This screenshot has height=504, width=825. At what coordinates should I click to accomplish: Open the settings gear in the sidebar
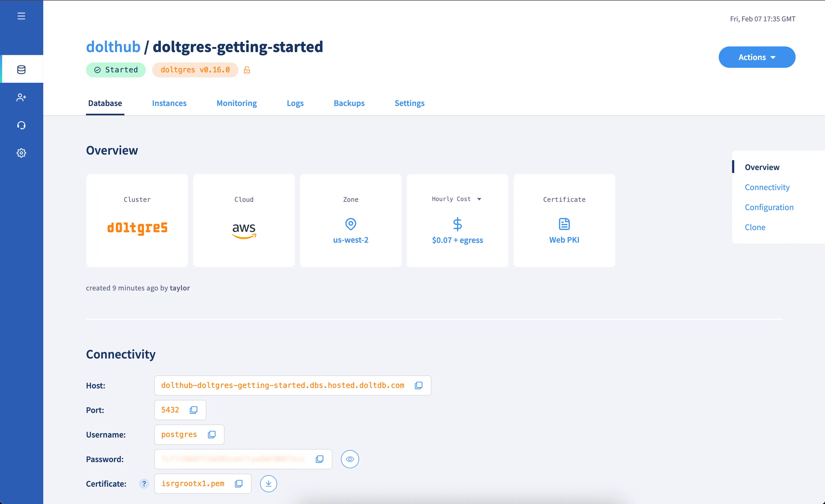(21, 153)
